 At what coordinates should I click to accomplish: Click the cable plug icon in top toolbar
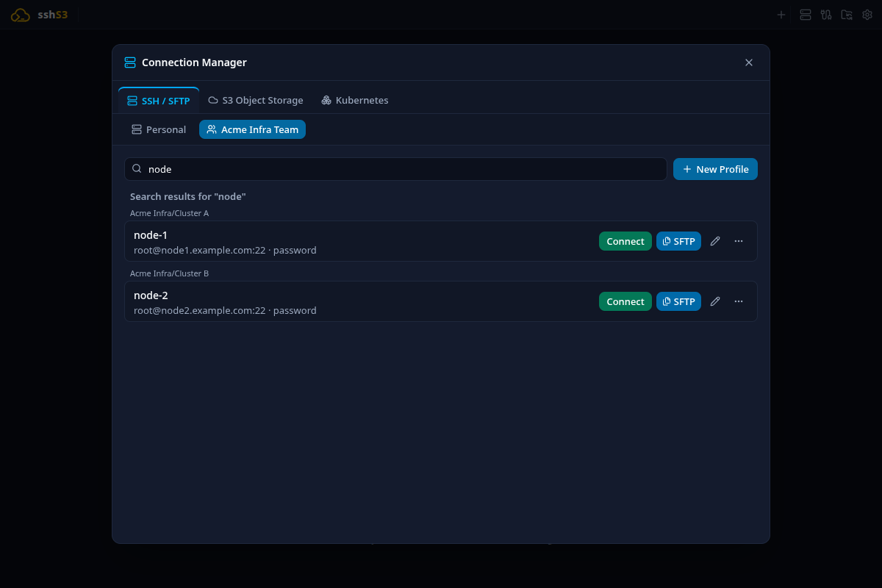(x=826, y=15)
